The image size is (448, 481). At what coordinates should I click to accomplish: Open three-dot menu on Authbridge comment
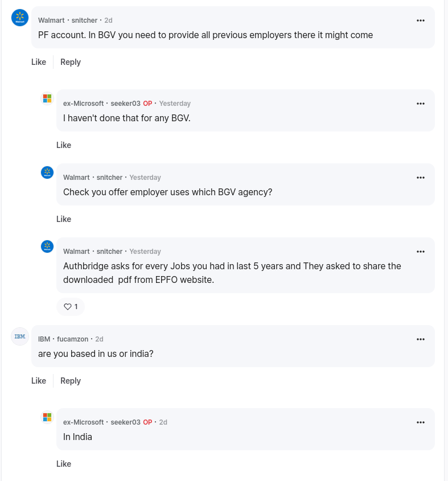[420, 252]
